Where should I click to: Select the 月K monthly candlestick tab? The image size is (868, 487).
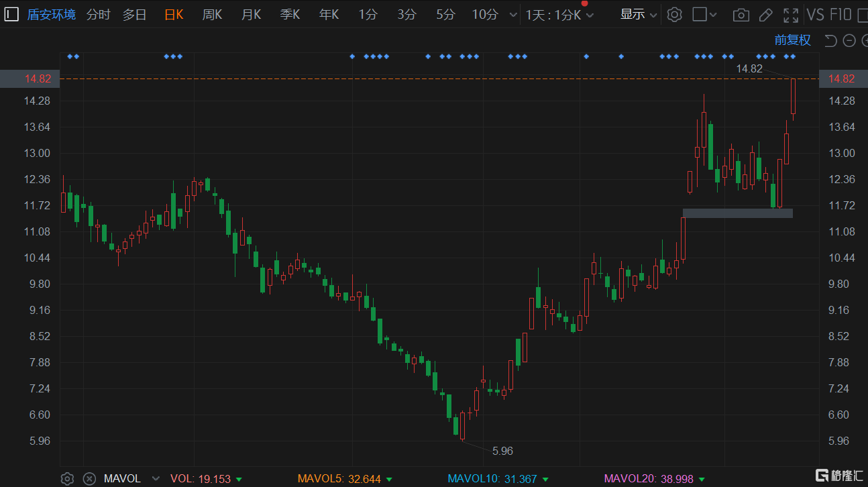251,14
